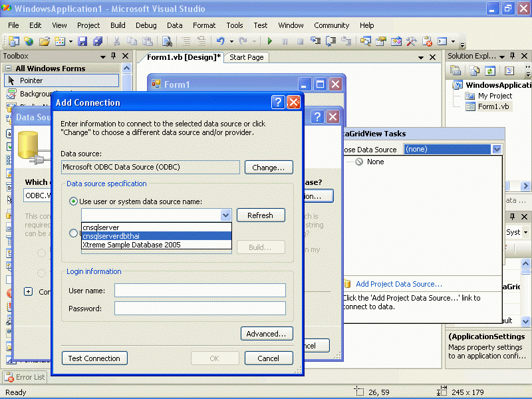
Task: Open the active files dropdown in document tab bar
Action: pyautogui.click(x=421, y=57)
